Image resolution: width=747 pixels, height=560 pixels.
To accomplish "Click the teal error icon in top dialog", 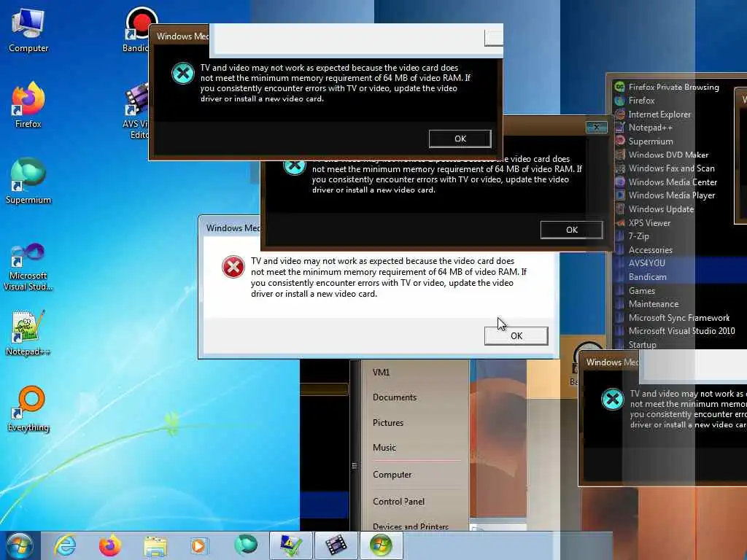I will click(x=183, y=74).
